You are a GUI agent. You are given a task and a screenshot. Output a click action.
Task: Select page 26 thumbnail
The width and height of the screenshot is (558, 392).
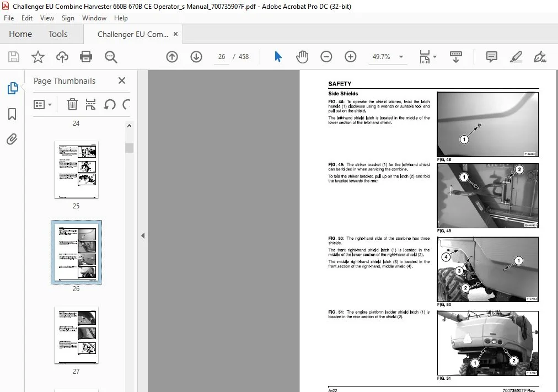coord(76,252)
